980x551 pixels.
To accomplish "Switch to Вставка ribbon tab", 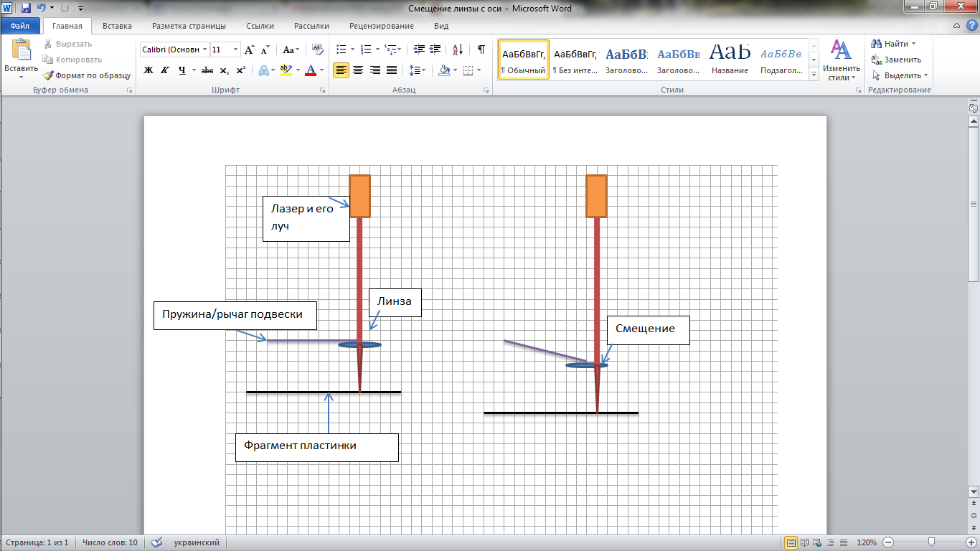I will (x=117, y=26).
